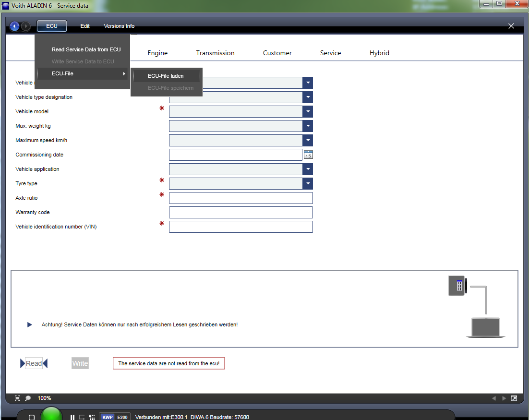Click the previous page triangle in bottom bar

pyautogui.click(x=494, y=398)
